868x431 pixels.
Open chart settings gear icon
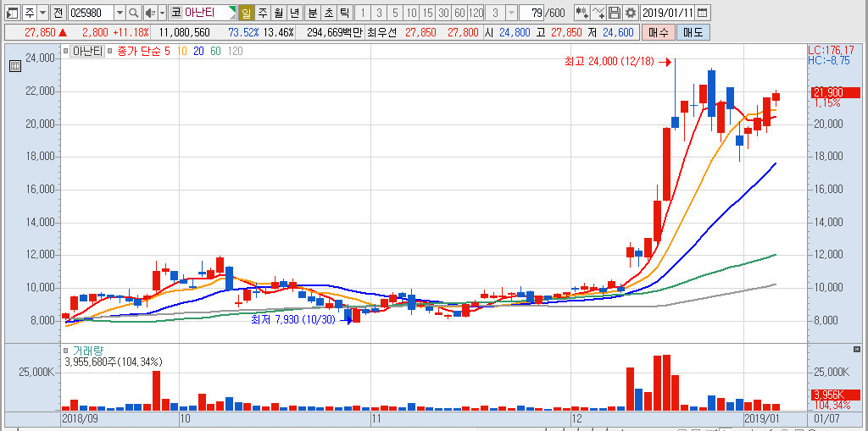[630, 12]
